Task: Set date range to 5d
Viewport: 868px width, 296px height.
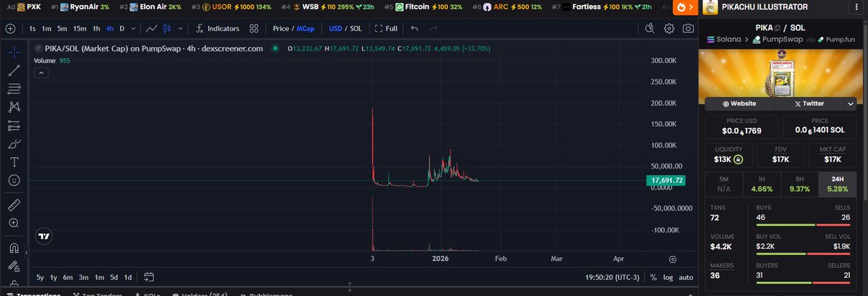Action: [114, 277]
